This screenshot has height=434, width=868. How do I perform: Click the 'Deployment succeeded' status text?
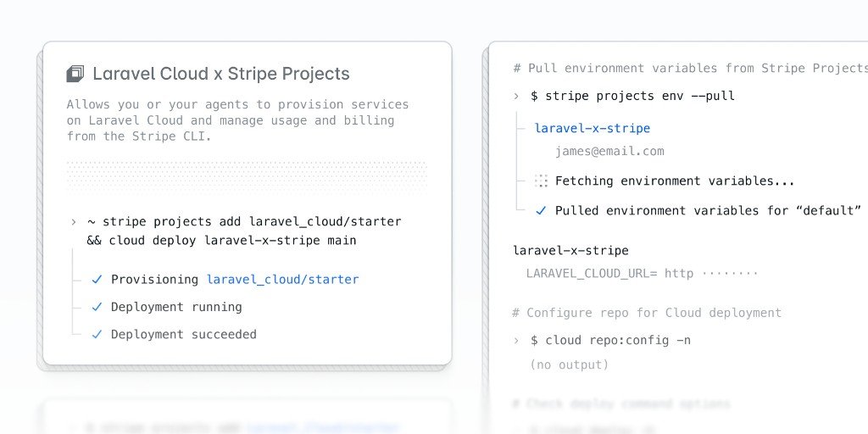[x=184, y=334]
